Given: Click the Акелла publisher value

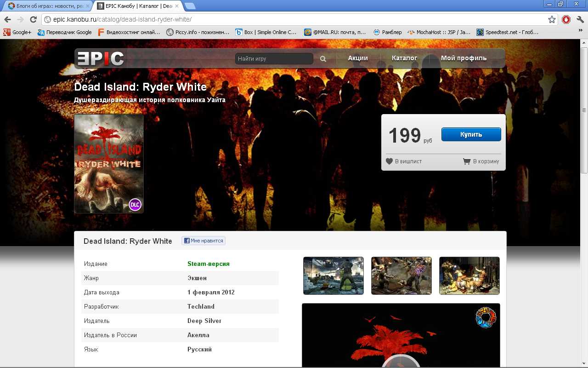Looking at the screenshot, I should coord(198,335).
